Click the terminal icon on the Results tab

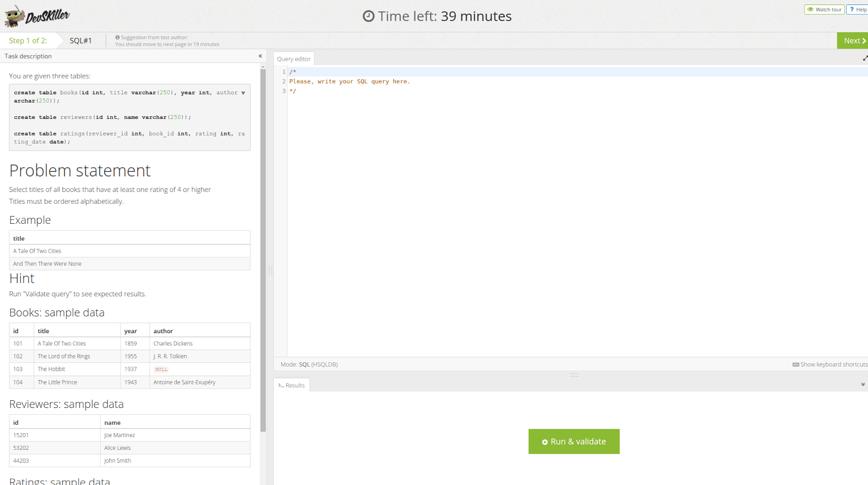click(x=281, y=386)
